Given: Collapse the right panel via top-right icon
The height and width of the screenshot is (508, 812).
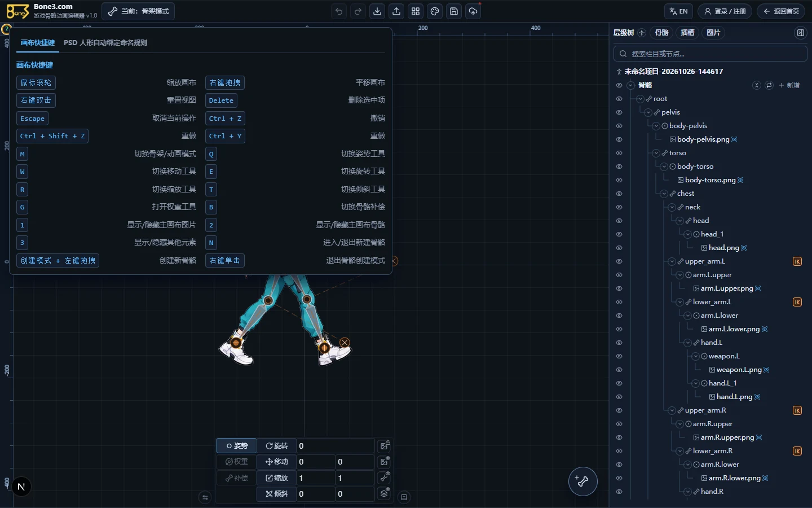Looking at the screenshot, I should [800, 33].
